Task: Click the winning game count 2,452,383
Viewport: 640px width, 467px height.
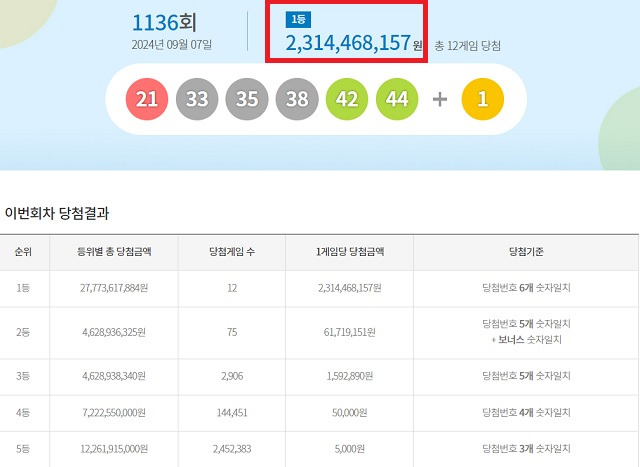Action: tap(232, 449)
